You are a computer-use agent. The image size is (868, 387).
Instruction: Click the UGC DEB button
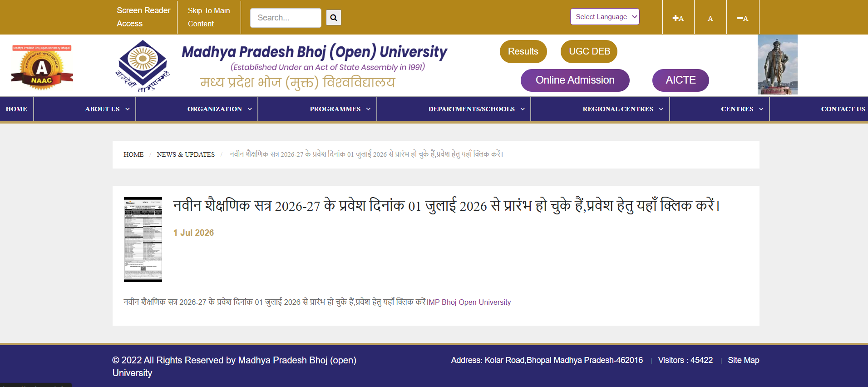coord(589,51)
